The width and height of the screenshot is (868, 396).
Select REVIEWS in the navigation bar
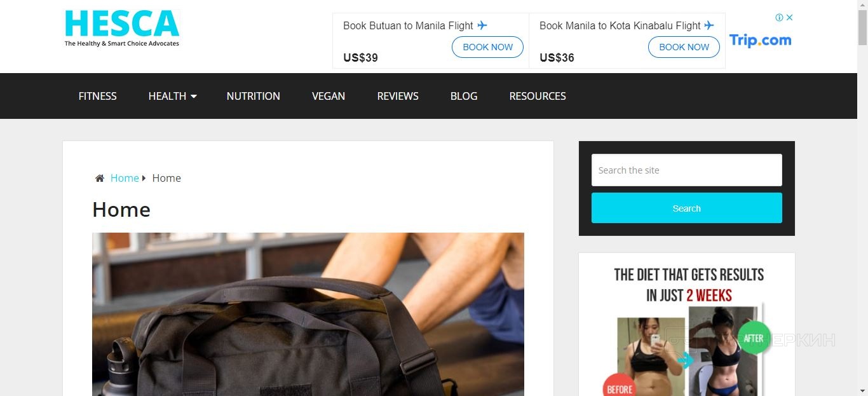click(398, 96)
